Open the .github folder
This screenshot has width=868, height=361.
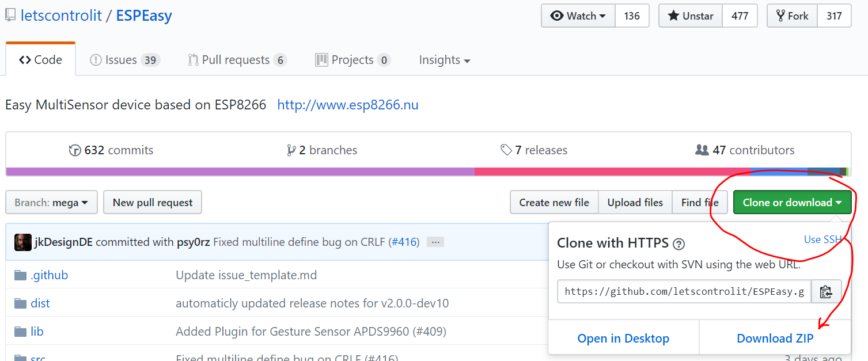tap(49, 275)
